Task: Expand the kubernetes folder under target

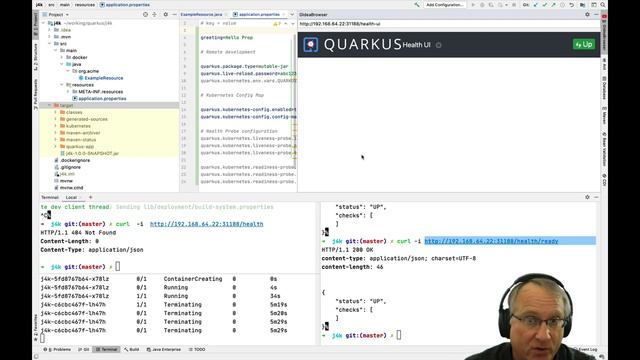Action: 56,126
